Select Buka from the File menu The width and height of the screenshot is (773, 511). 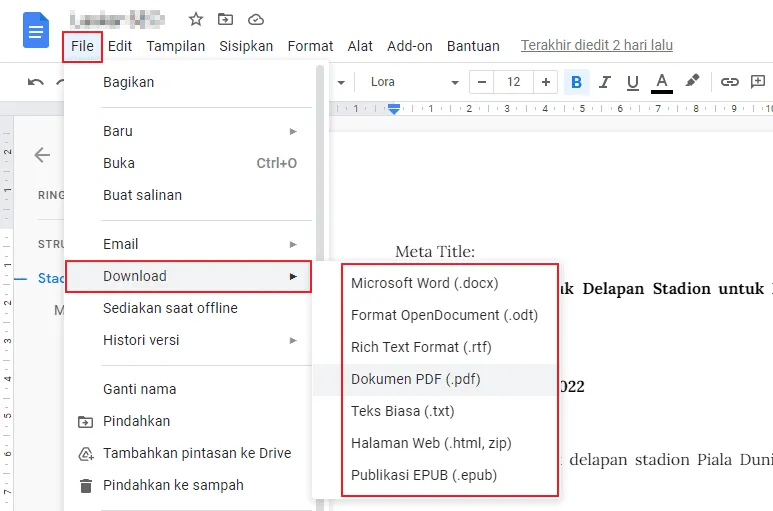pyautogui.click(x=189, y=163)
